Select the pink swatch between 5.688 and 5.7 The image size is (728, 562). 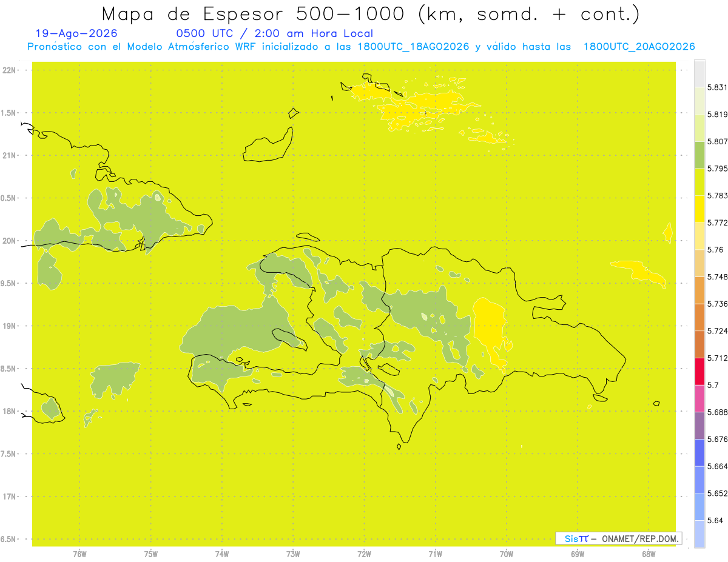pyautogui.click(x=699, y=398)
